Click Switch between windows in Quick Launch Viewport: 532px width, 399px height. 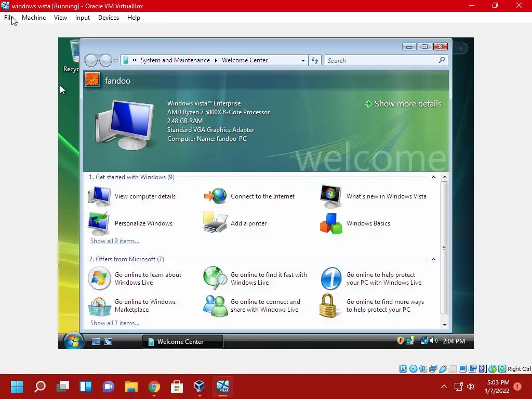[108, 342]
